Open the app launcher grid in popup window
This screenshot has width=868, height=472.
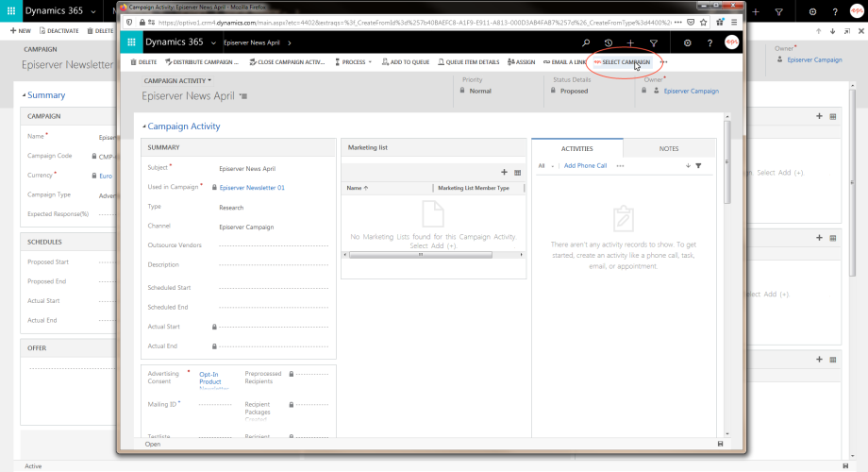point(131,42)
